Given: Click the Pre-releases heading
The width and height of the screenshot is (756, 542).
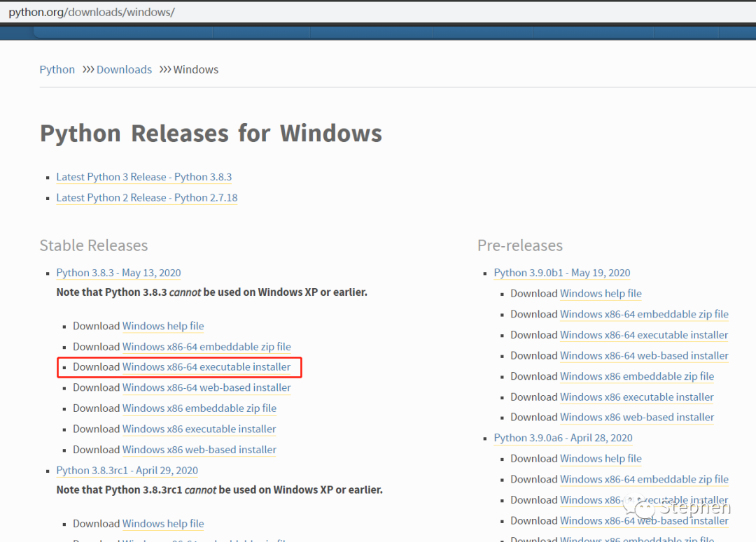Looking at the screenshot, I should (519, 245).
